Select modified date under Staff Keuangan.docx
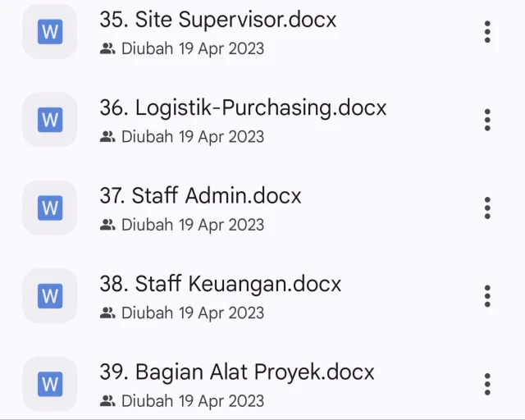Image resolution: width=525 pixels, height=420 pixels. (x=193, y=313)
